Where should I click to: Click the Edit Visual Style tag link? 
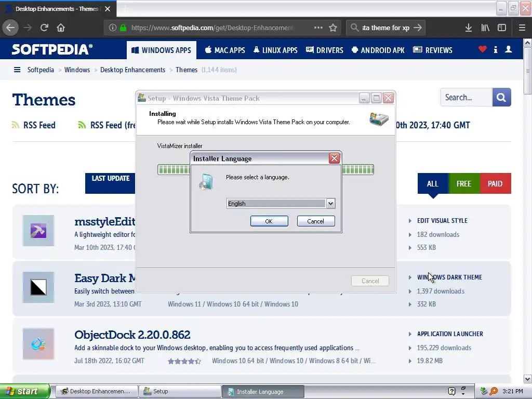pyautogui.click(x=443, y=220)
